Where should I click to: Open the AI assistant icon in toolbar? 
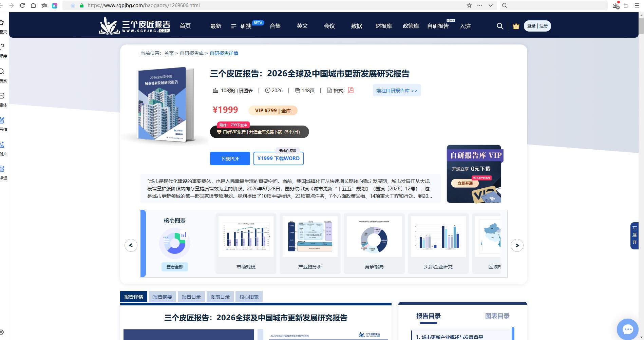[x=55, y=5]
